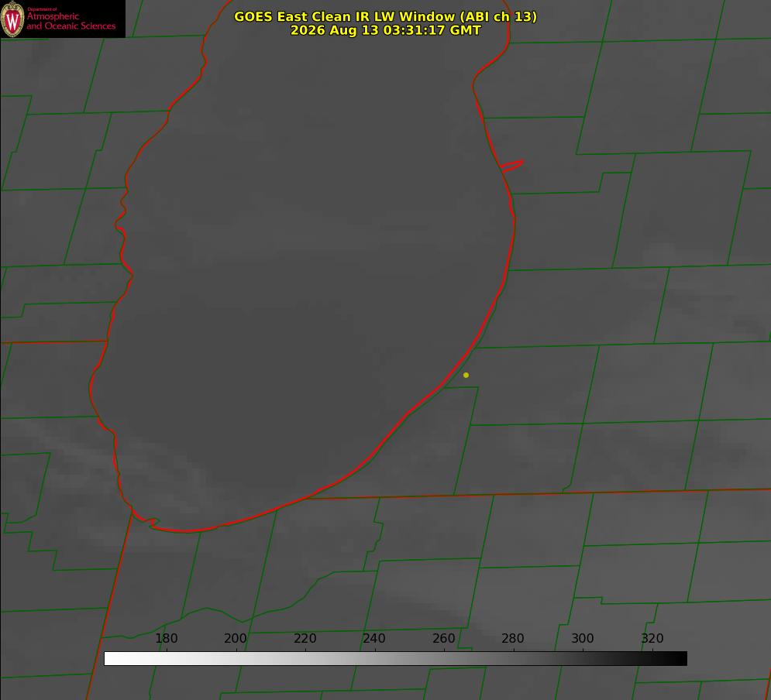The width and height of the screenshot is (771, 700).
Task: Click the center of the lake outline
Action: tap(302, 266)
